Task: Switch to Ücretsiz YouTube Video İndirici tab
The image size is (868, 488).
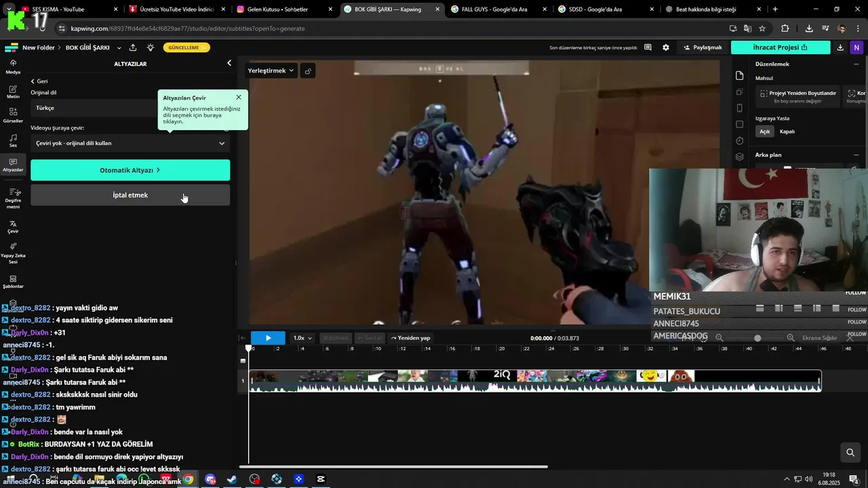Action: click(x=176, y=9)
